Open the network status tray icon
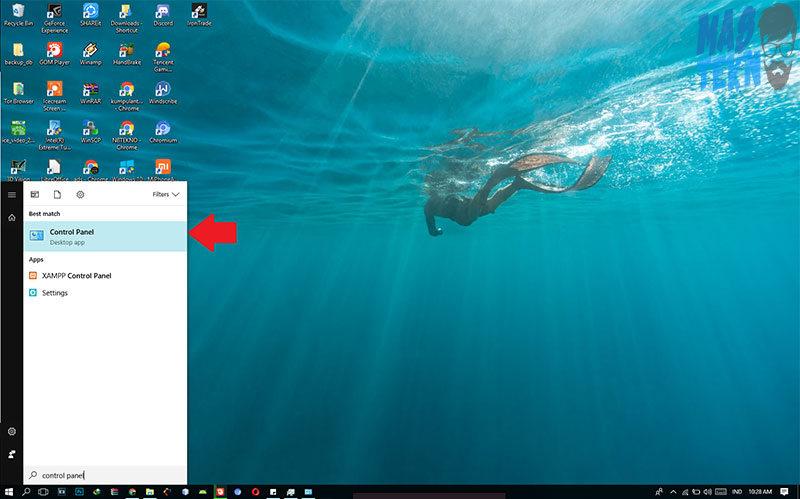Screen dimensions: 800x499 pyautogui.click(x=685, y=492)
